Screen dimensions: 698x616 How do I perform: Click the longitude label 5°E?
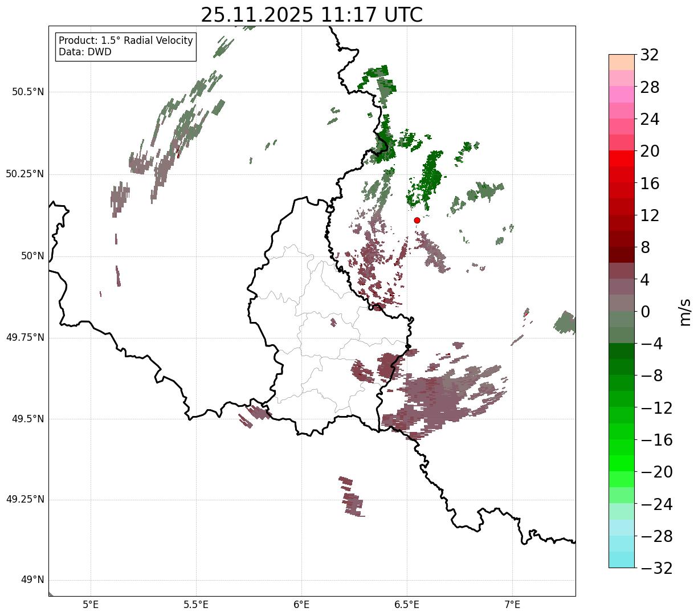[91, 605]
